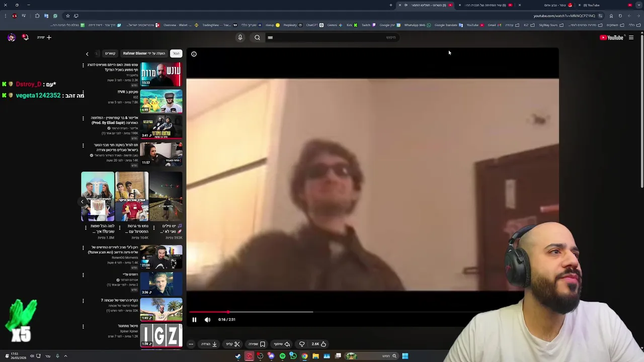The image size is (644, 362).
Task: Select the 'קשורים' related filter chip
Action: pyautogui.click(x=110, y=53)
